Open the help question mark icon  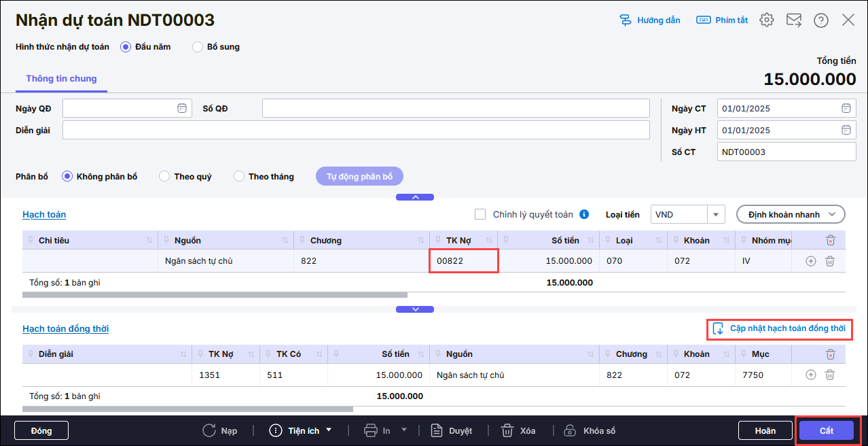[821, 20]
